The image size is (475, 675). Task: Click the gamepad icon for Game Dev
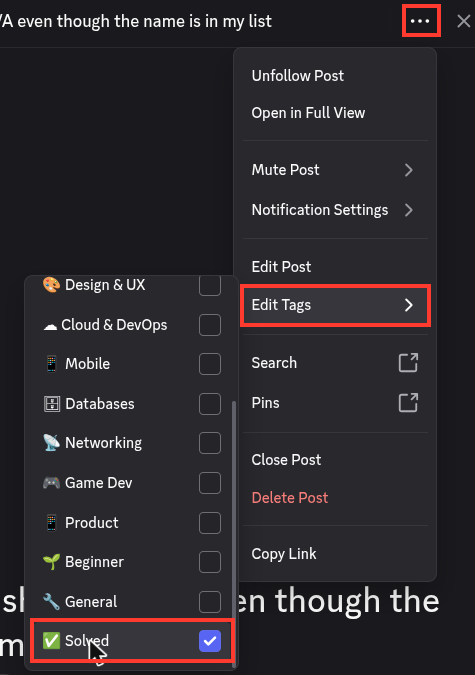click(51, 483)
